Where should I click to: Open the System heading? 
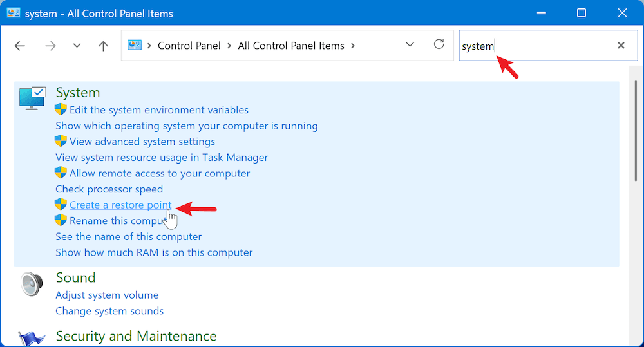78,93
